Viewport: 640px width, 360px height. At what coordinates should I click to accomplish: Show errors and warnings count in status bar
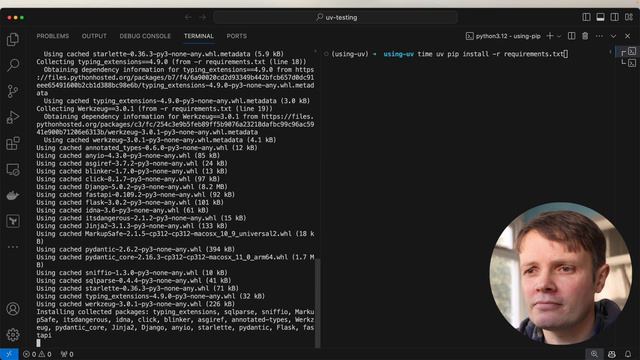[x=37, y=354]
